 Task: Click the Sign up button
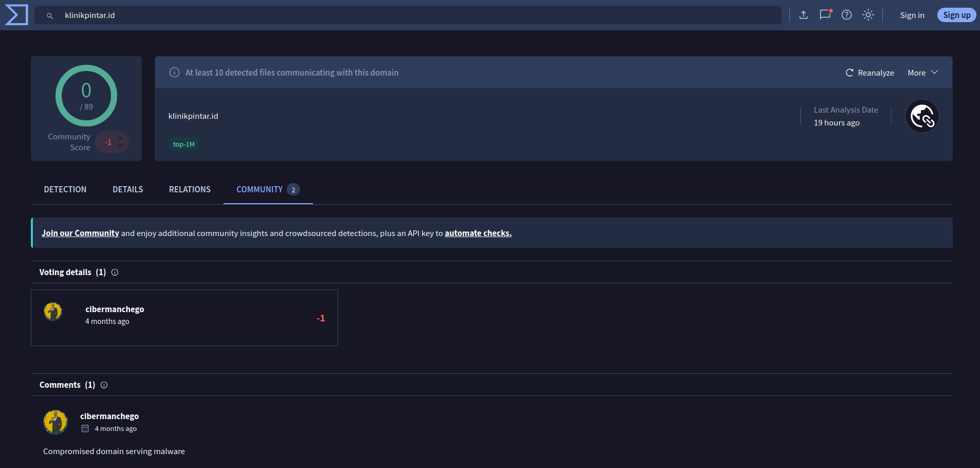click(956, 15)
